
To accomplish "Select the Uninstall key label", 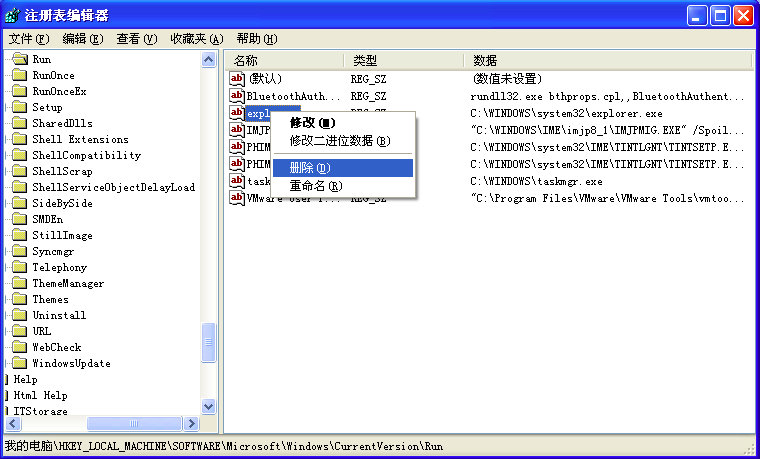I will pyautogui.click(x=59, y=315).
